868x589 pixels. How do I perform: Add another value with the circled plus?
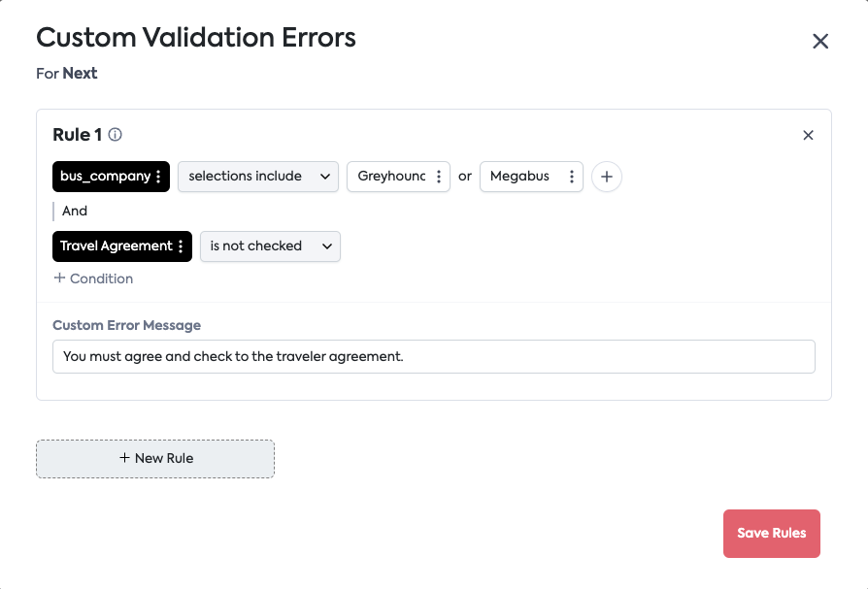point(607,177)
